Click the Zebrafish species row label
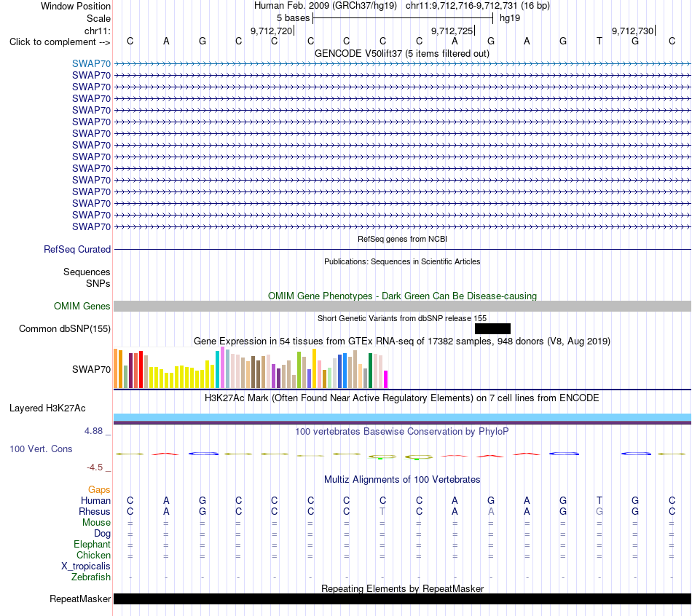The width and height of the screenshot is (692, 616). point(91,577)
